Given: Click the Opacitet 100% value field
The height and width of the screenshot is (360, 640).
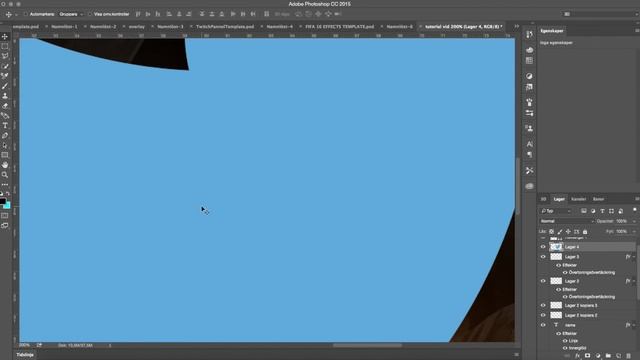Looking at the screenshot, I should (622, 221).
